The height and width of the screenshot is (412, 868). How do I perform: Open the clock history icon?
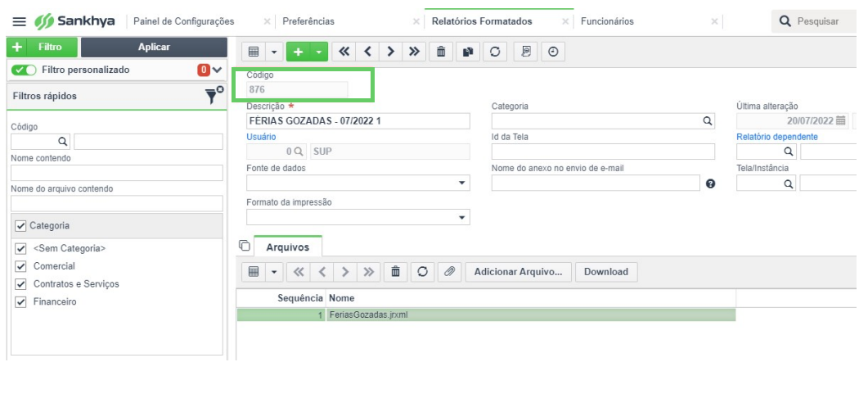point(553,52)
